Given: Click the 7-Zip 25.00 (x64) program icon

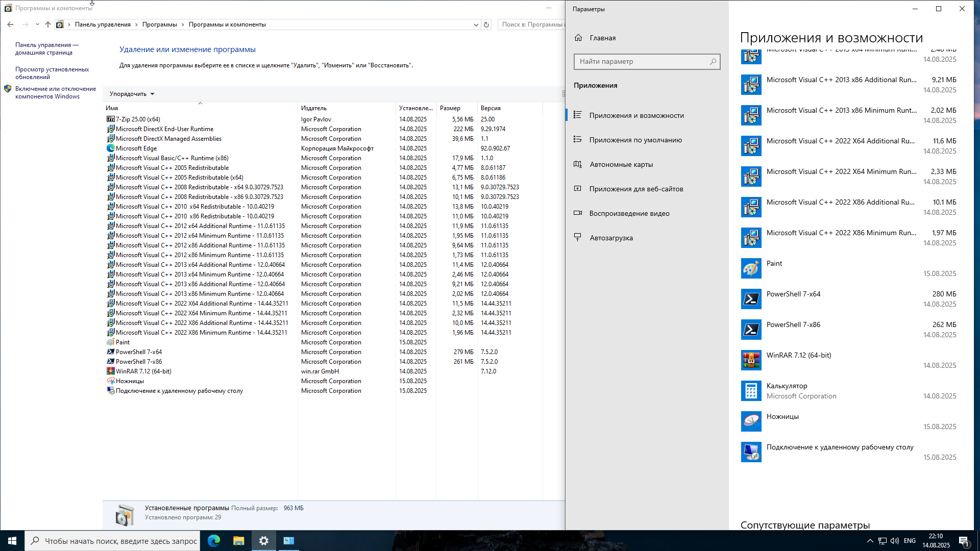Looking at the screenshot, I should [x=110, y=119].
